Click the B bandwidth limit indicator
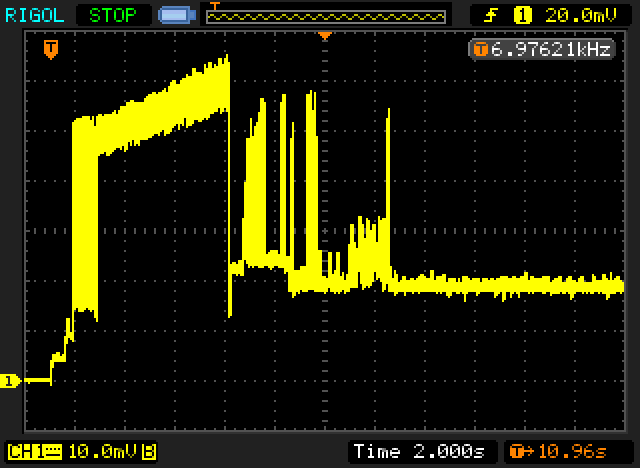 (148, 452)
